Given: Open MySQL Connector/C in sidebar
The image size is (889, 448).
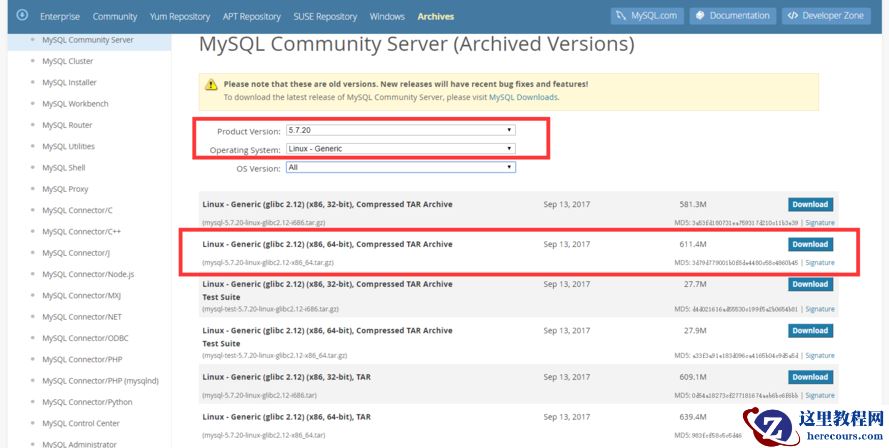Looking at the screenshot, I should click(x=77, y=210).
